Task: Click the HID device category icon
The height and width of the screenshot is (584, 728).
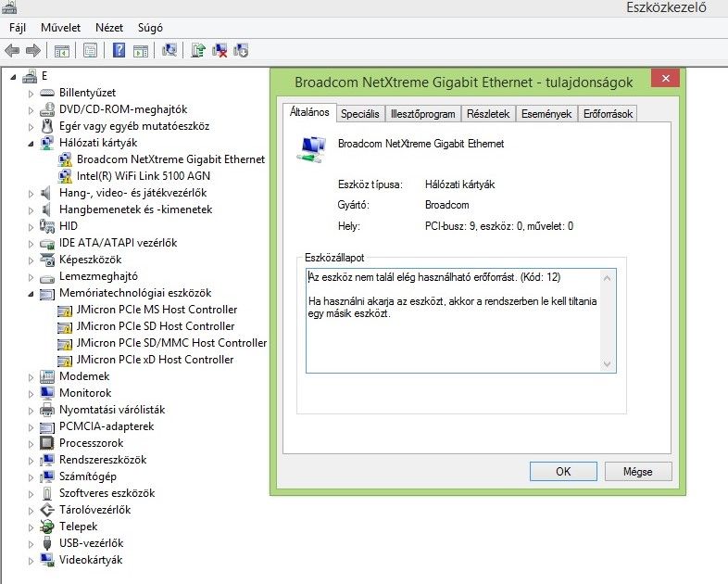Action: coord(47,226)
